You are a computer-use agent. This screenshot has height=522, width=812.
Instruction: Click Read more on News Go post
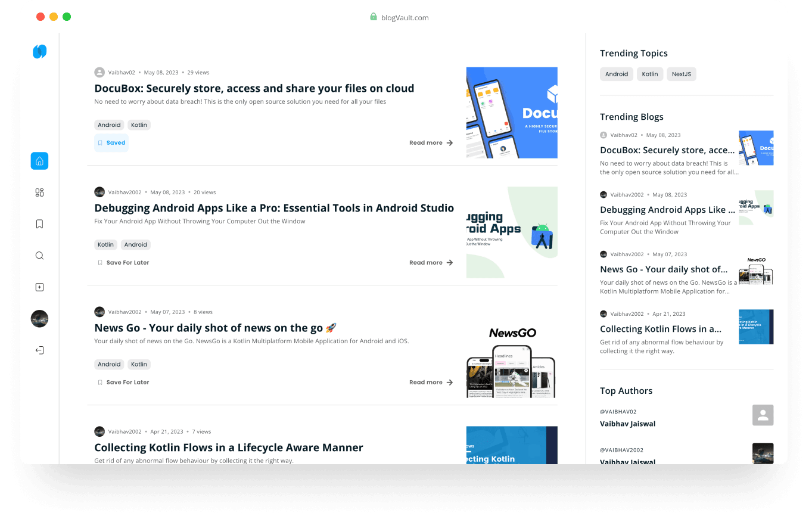coord(431,383)
